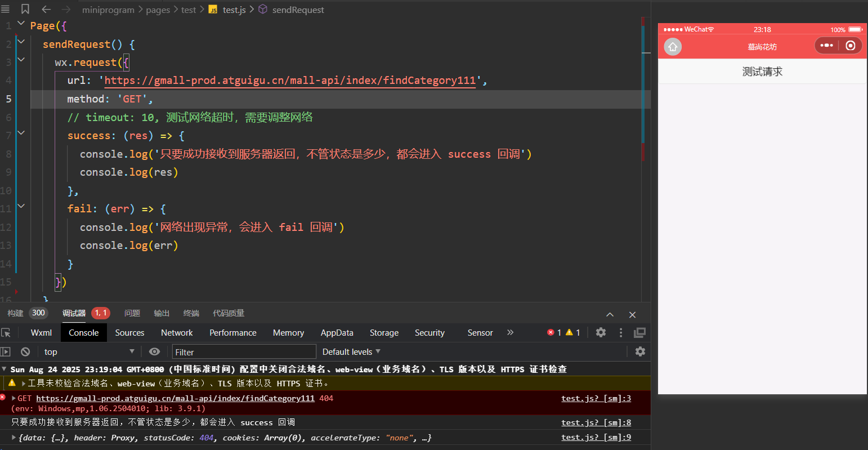Collapse the debugger panel with up chevron
This screenshot has height=450, width=868.
(x=610, y=314)
